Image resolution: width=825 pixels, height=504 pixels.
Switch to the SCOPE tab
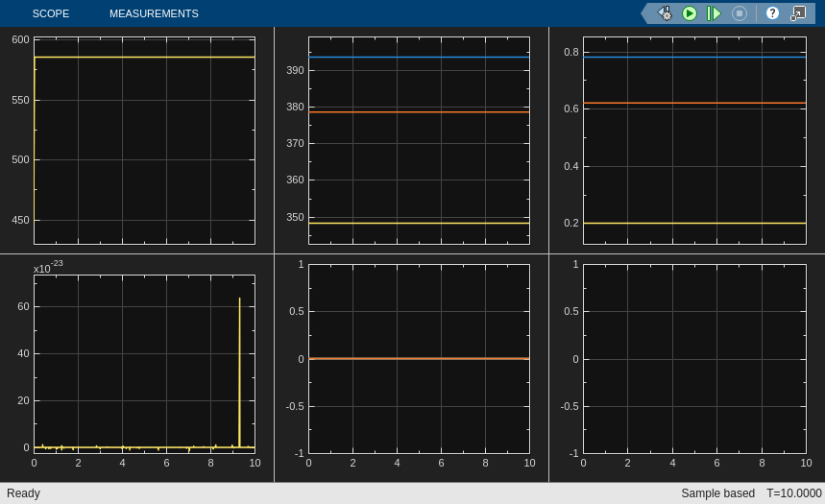(51, 13)
